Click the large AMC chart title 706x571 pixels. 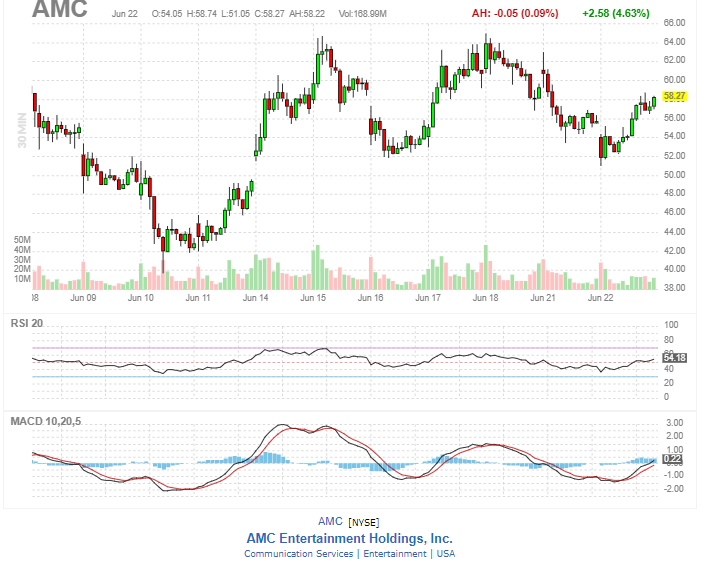59,9
